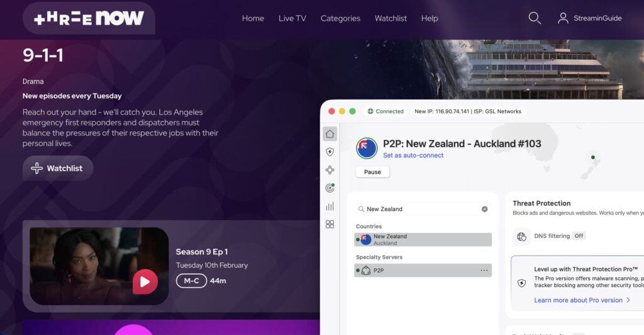
Task: Click the DNS filtering globe icon
Action: 521,236
